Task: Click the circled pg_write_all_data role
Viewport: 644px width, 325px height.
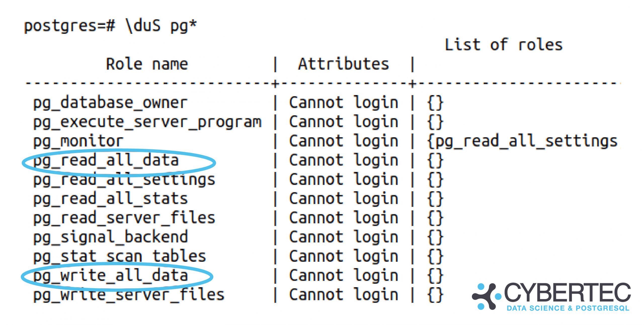Action: (x=111, y=276)
